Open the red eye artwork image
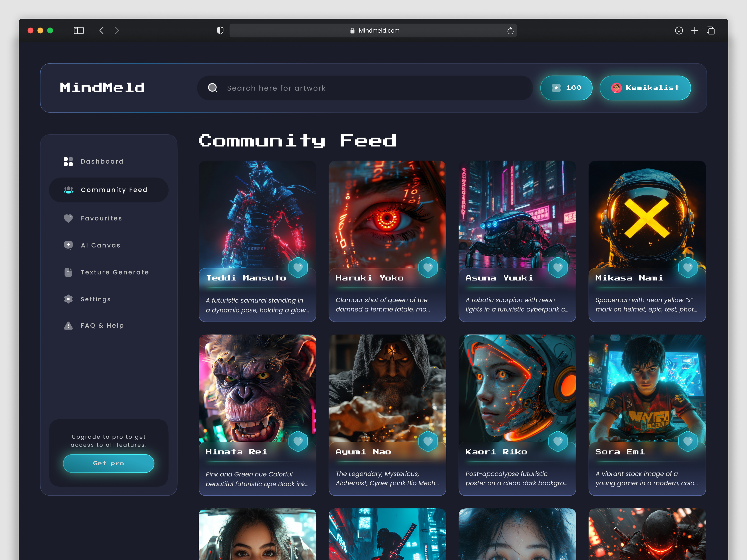This screenshot has width=747, height=560. 387,214
